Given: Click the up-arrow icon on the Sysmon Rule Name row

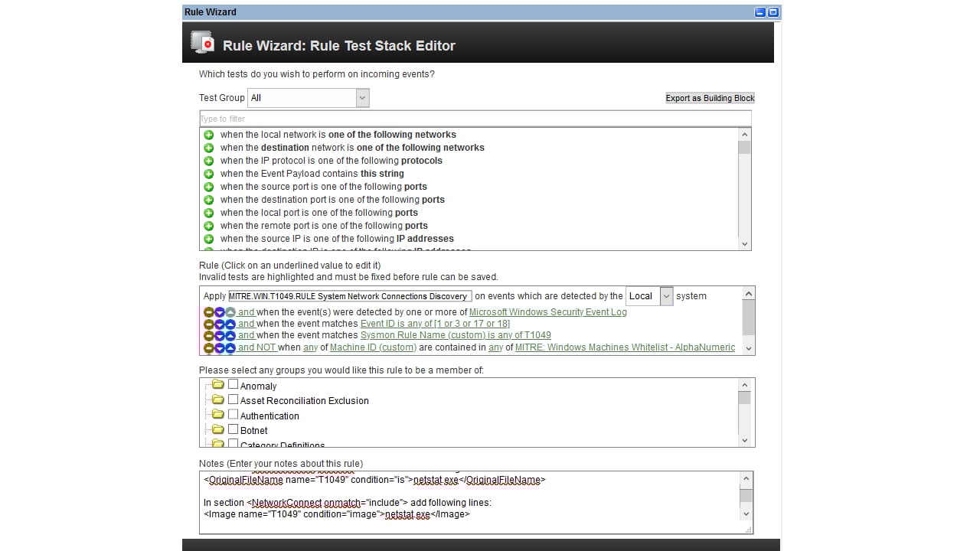Looking at the screenshot, I should pyautogui.click(x=229, y=334).
